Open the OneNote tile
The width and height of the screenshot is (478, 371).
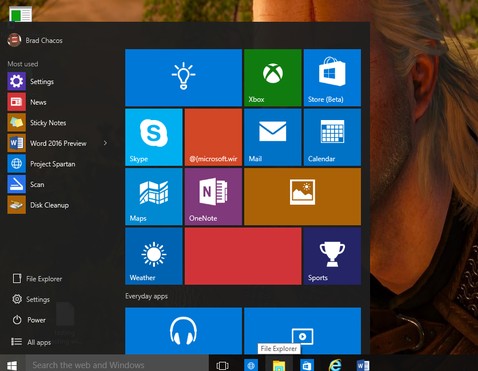(213, 196)
